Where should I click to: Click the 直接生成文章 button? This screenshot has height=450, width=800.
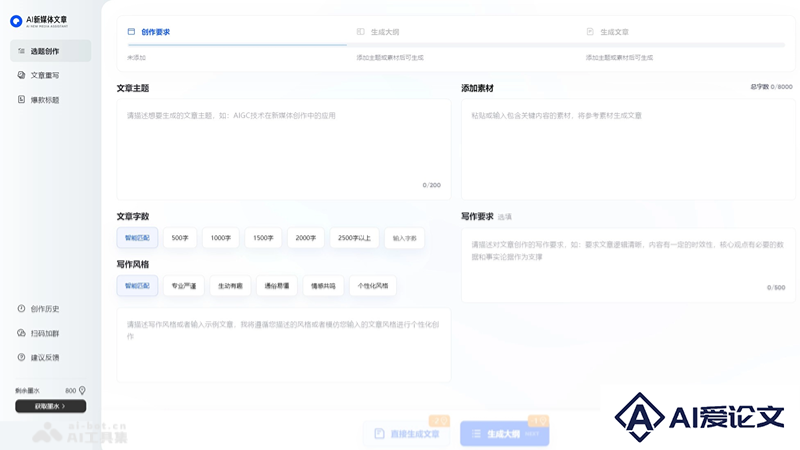click(407, 434)
